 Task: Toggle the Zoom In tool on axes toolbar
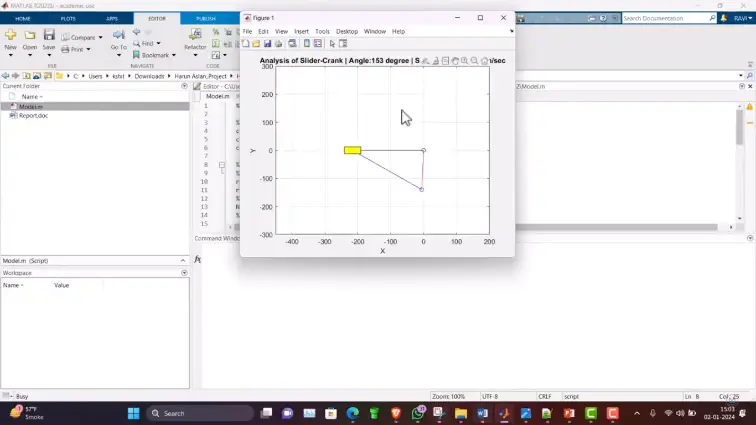pyautogui.click(x=464, y=61)
